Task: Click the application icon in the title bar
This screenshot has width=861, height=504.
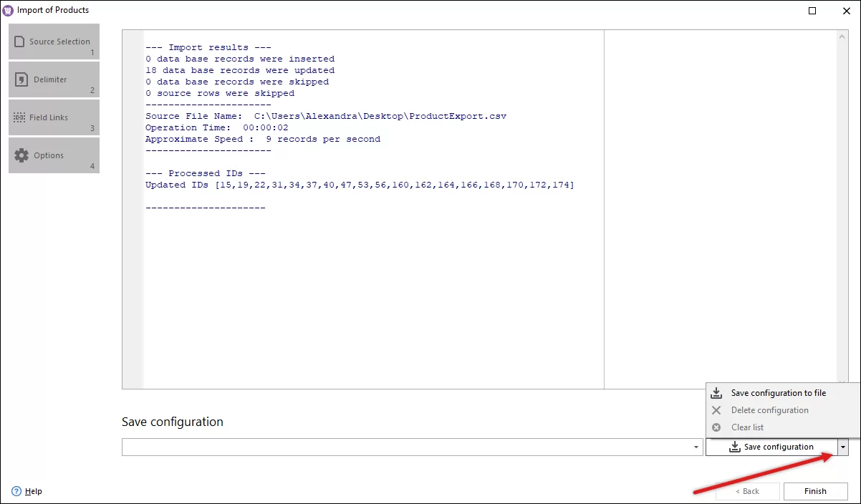Action: pyautogui.click(x=8, y=10)
